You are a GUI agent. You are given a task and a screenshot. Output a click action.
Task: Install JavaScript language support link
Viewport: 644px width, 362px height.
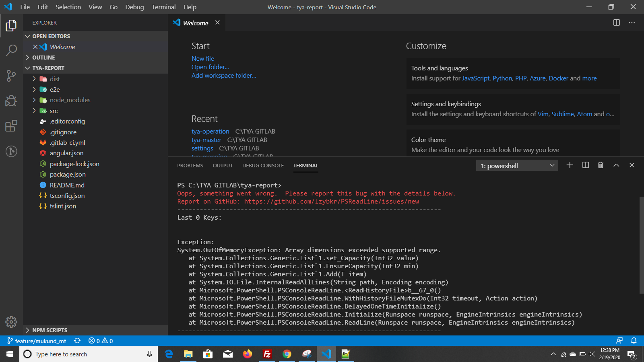click(x=476, y=78)
